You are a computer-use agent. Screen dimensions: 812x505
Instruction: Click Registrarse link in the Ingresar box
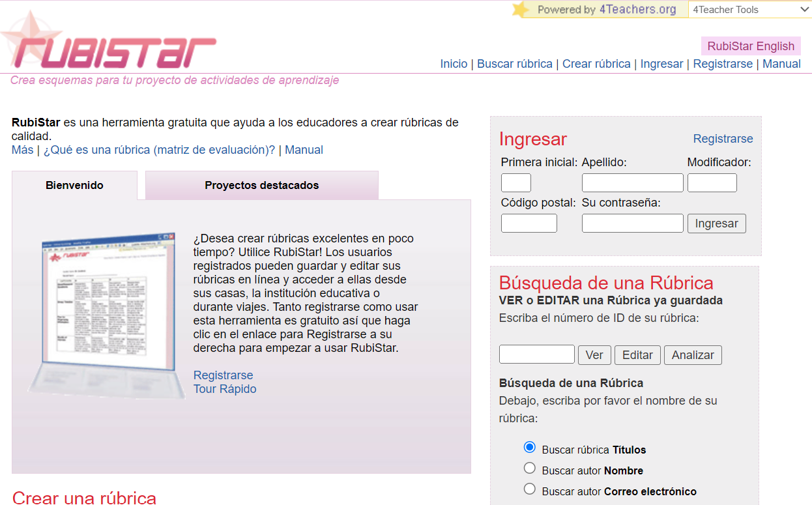(x=723, y=139)
